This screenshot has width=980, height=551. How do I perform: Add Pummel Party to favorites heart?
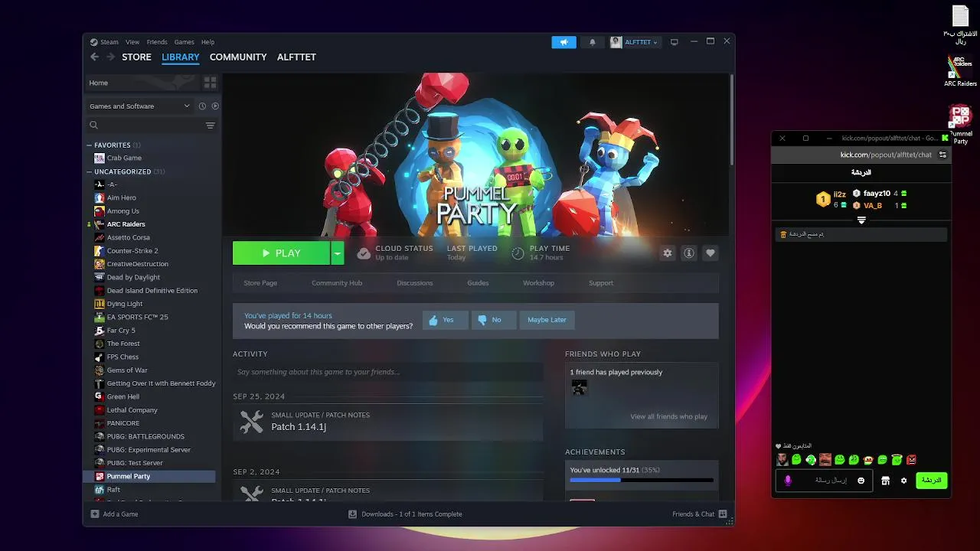[x=710, y=253]
